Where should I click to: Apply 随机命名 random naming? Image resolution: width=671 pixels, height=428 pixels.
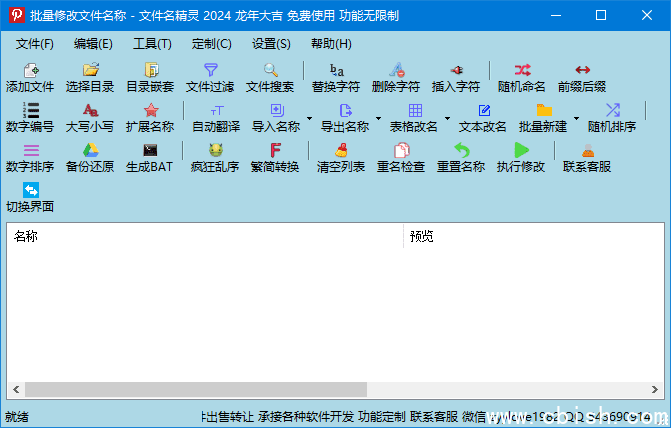(x=522, y=78)
